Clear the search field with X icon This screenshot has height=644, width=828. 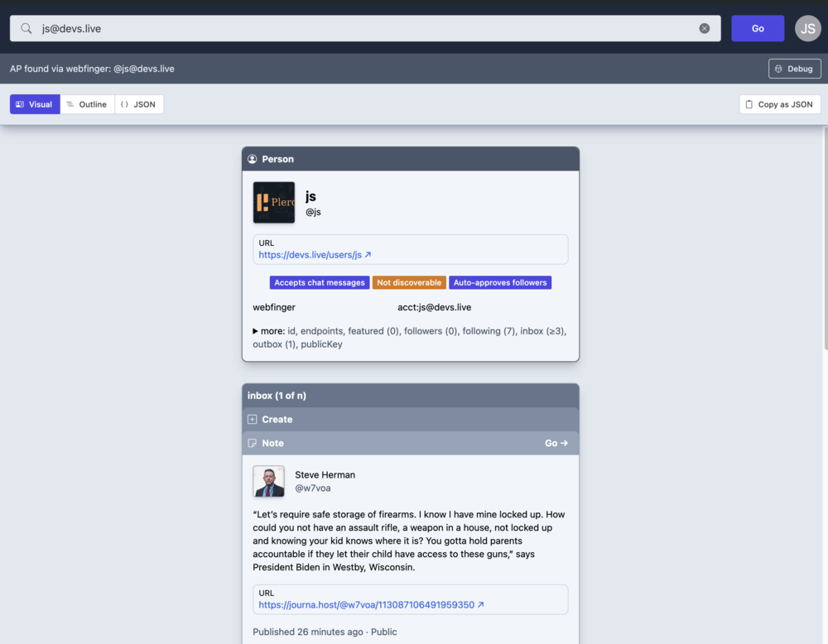click(705, 28)
